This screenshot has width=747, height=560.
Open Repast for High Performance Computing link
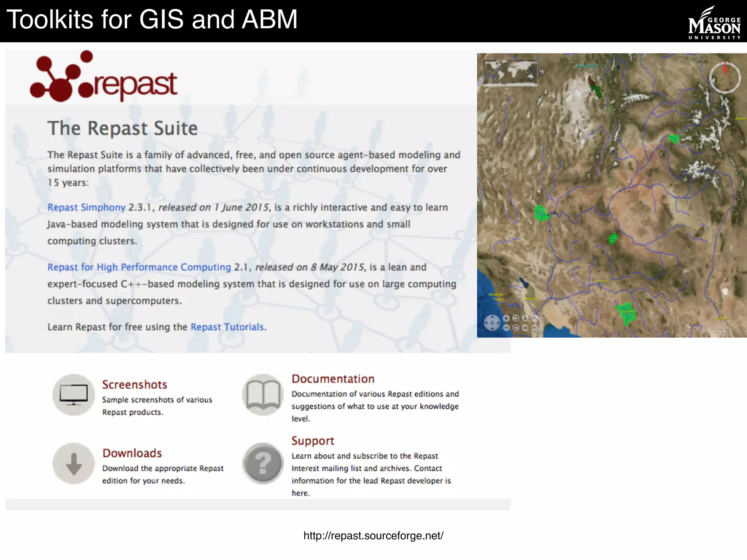pos(139,267)
